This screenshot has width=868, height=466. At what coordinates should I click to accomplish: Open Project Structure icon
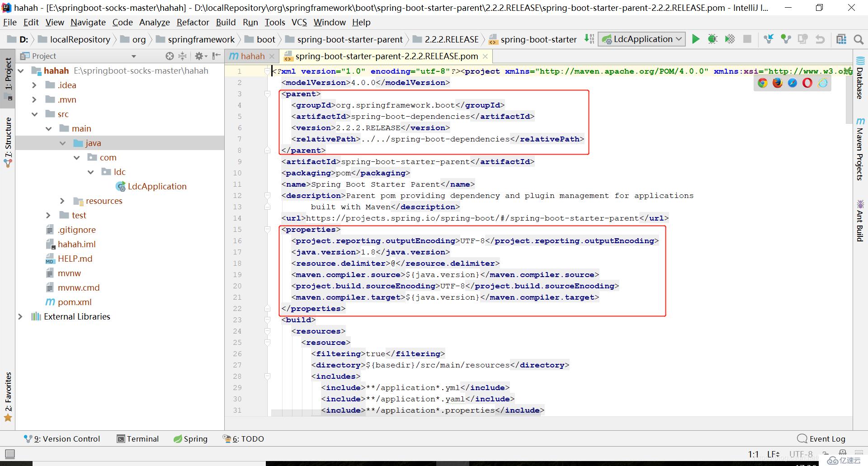coord(841,39)
